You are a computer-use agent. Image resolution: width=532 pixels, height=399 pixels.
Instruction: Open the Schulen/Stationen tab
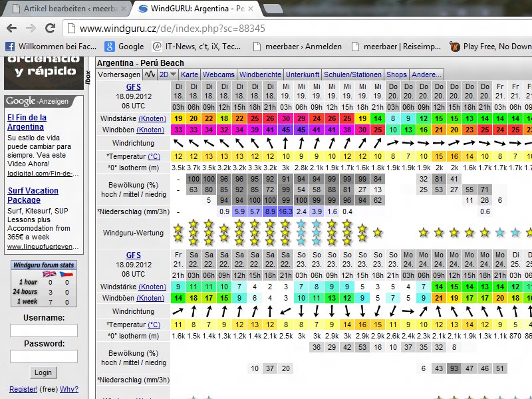[352, 74]
